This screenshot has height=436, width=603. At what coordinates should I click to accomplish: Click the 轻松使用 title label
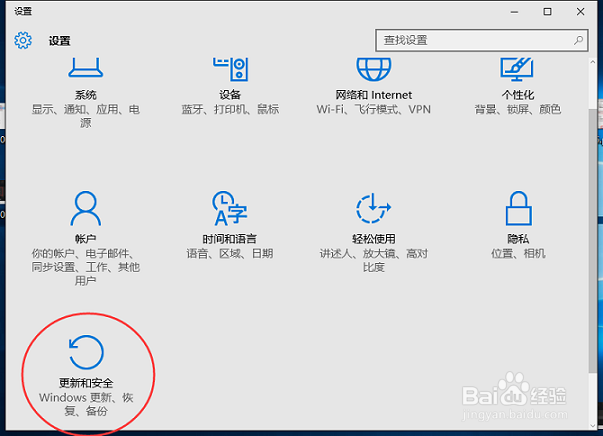pyautogui.click(x=373, y=239)
